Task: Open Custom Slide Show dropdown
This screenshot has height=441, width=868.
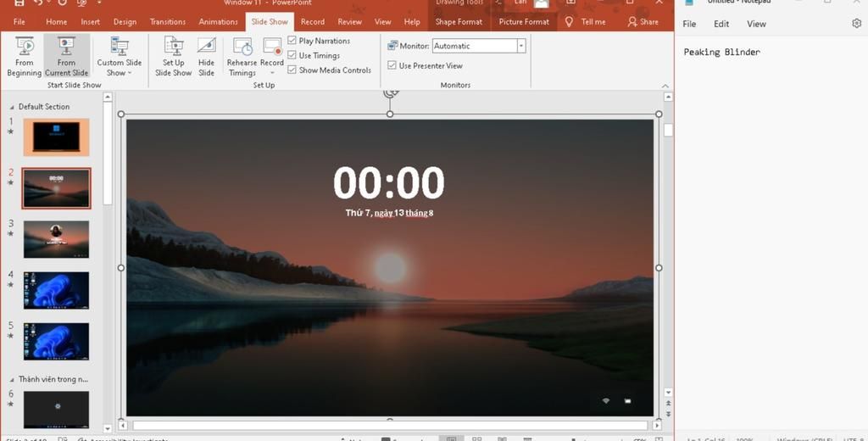Action: pos(119,57)
